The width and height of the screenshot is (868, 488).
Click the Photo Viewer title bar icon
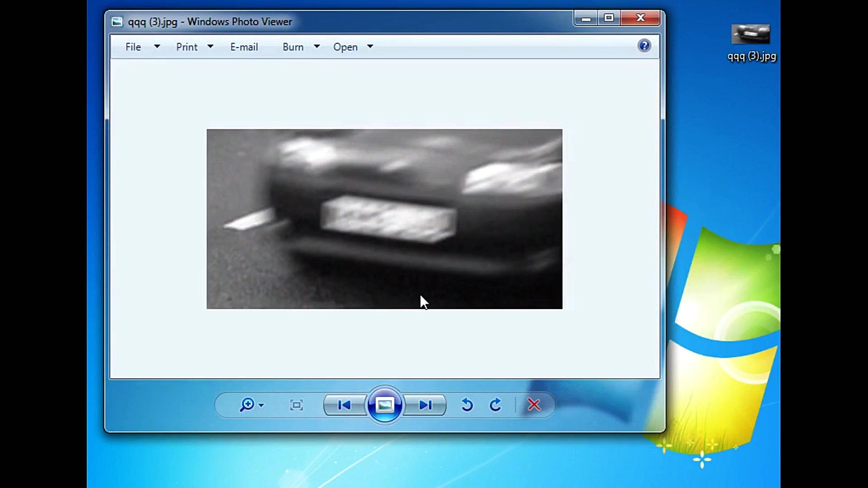click(117, 22)
